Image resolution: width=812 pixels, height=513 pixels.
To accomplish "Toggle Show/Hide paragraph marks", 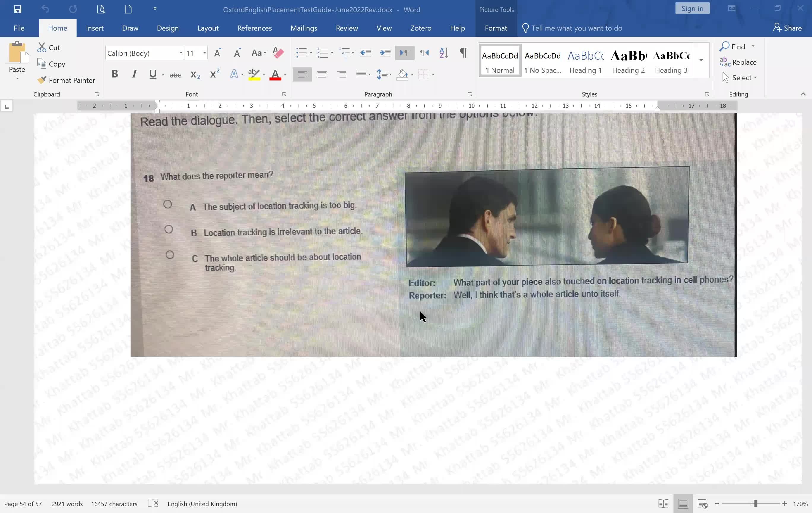I will pyautogui.click(x=464, y=53).
